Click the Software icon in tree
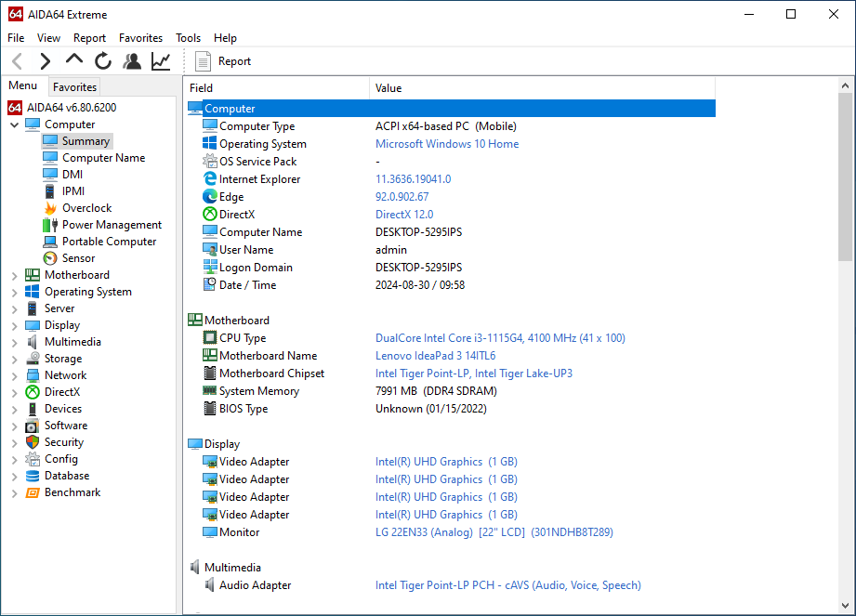The width and height of the screenshot is (856, 616). click(33, 426)
